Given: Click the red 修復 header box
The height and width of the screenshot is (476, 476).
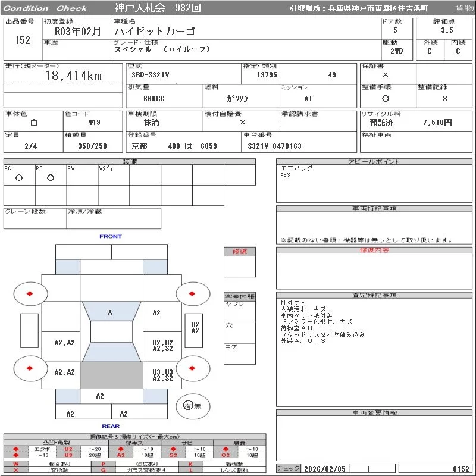Looking at the screenshot, I should click(240, 252).
